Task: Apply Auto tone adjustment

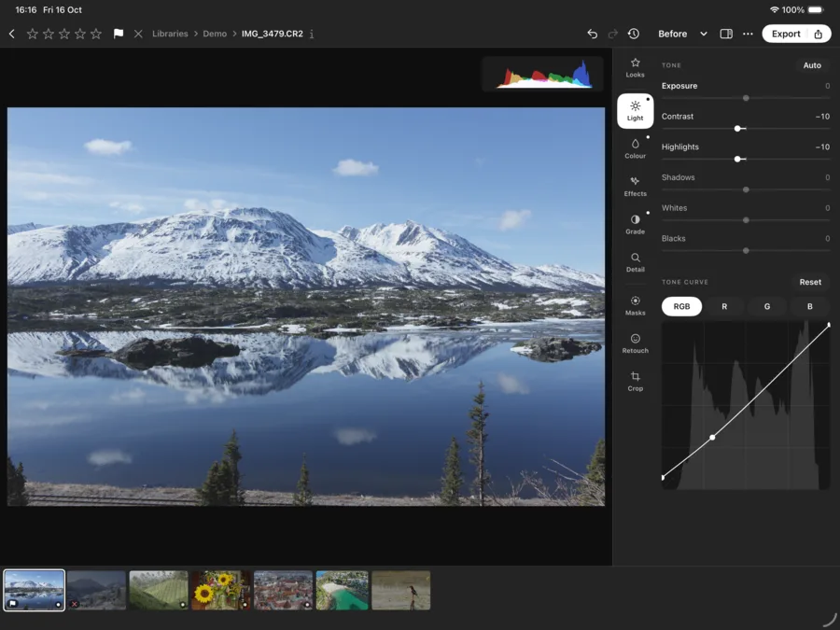Action: pyautogui.click(x=812, y=65)
